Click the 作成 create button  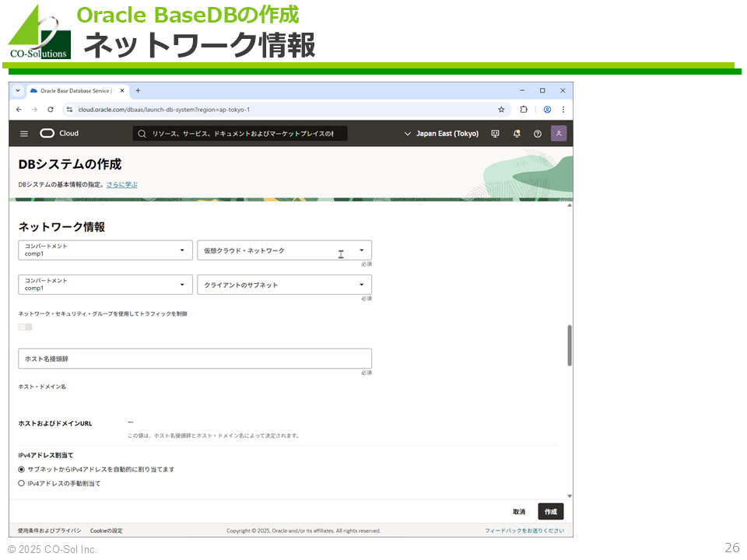coord(551,512)
